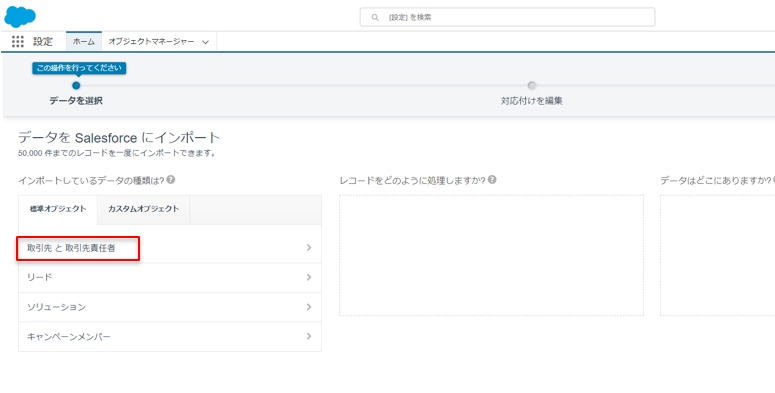Click the 50,000 件までのレコード description text
775x393 pixels.
tap(117, 153)
